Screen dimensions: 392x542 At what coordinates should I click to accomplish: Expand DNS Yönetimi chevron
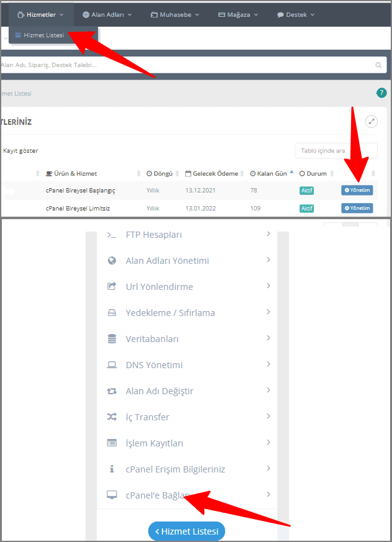coord(269,364)
